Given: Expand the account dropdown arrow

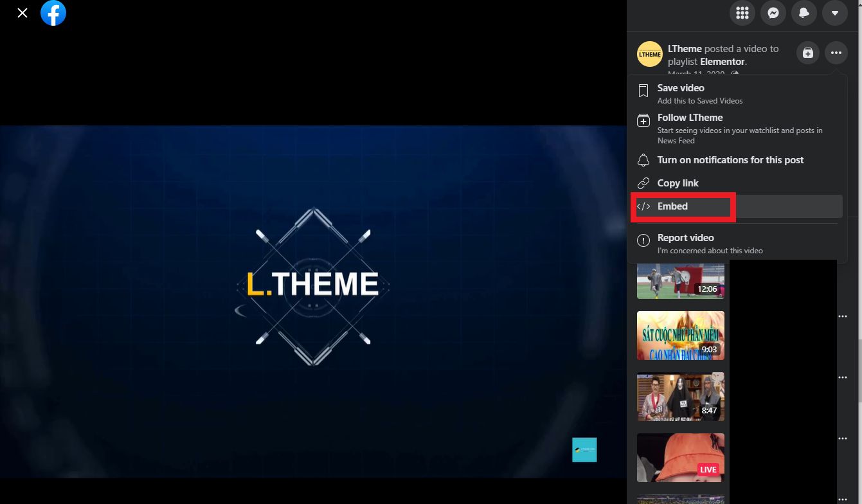Looking at the screenshot, I should [835, 13].
